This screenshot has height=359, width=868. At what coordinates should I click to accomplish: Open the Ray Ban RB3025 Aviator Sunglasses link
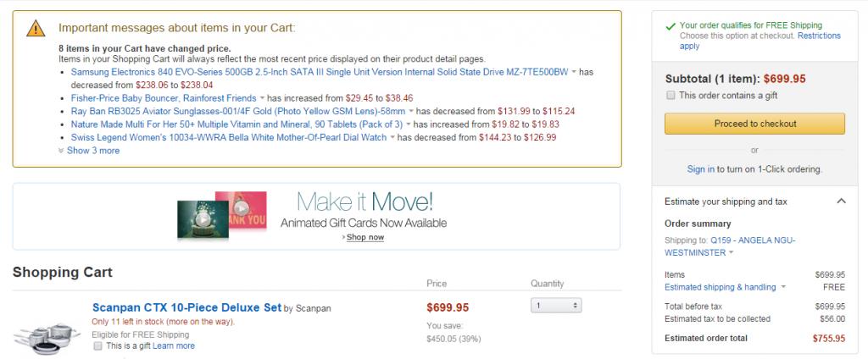pos(238,111)
